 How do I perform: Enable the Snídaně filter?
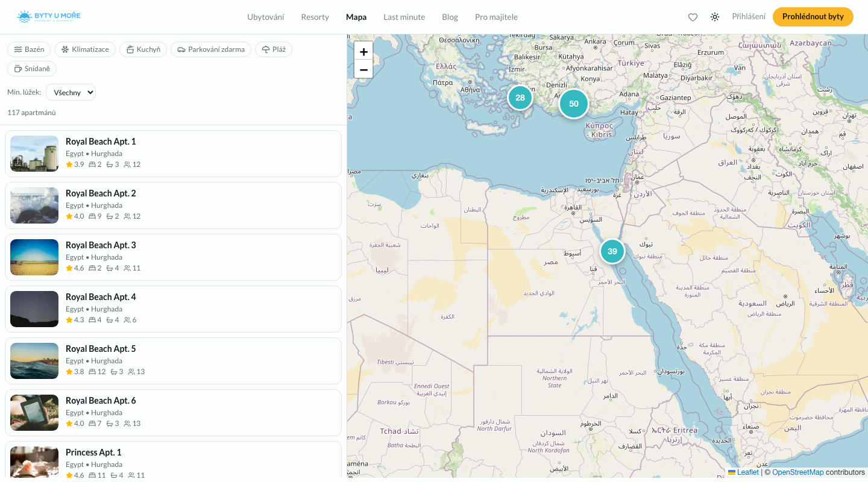[x=32, y=69]
